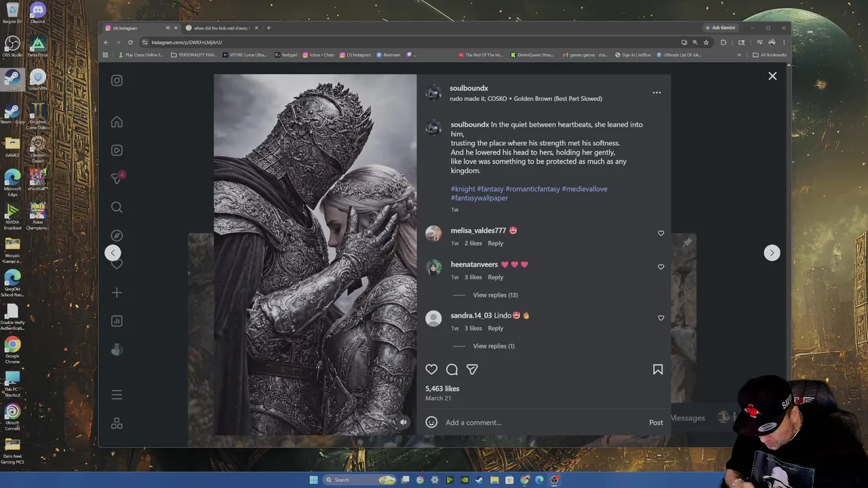Screen dimensions: 868x488
Task: Open Discord desktop shortcut
Action: [x=37, y=12]
